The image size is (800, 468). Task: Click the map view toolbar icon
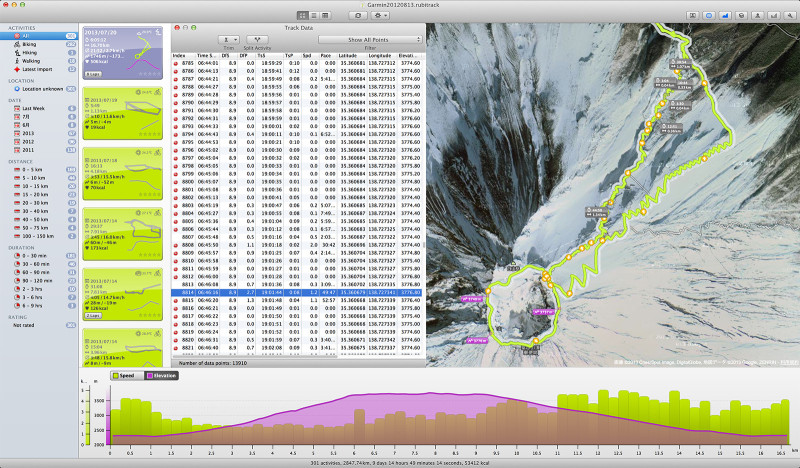point(709,17)
